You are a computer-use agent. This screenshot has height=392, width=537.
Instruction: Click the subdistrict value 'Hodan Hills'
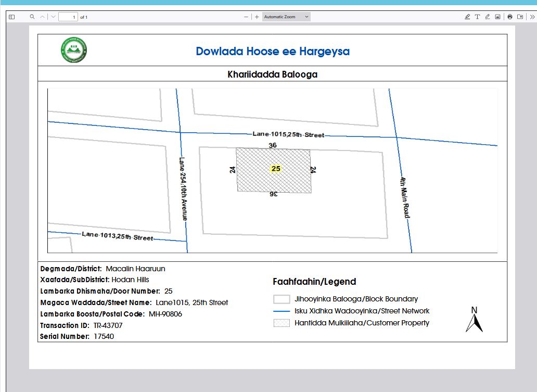click(x=131, y=280)
